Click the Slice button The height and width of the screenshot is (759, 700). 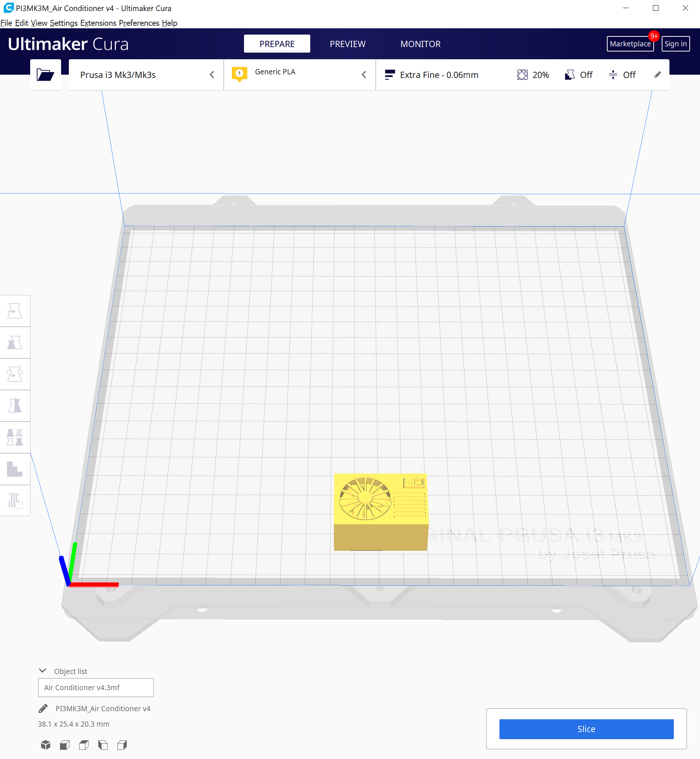tap(586, 729)
